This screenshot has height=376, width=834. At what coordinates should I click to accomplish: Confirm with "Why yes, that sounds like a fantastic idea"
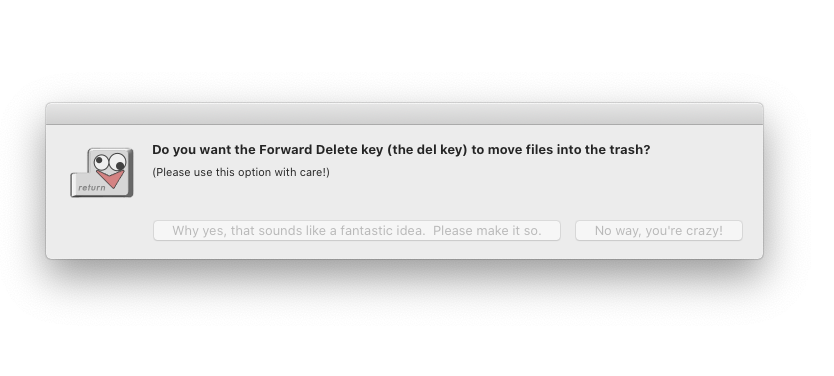click(x=357, y=231)
